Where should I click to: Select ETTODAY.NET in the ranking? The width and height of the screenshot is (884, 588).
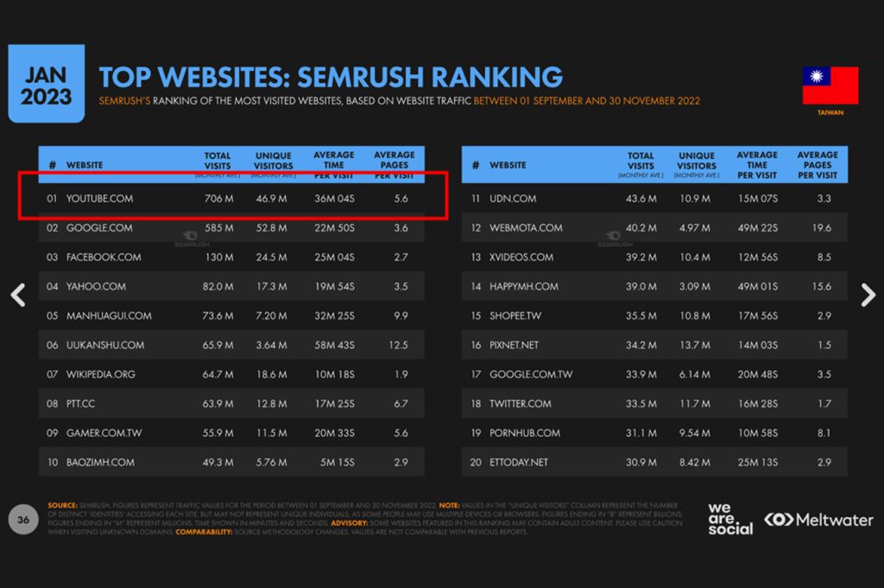pos(519,462)
